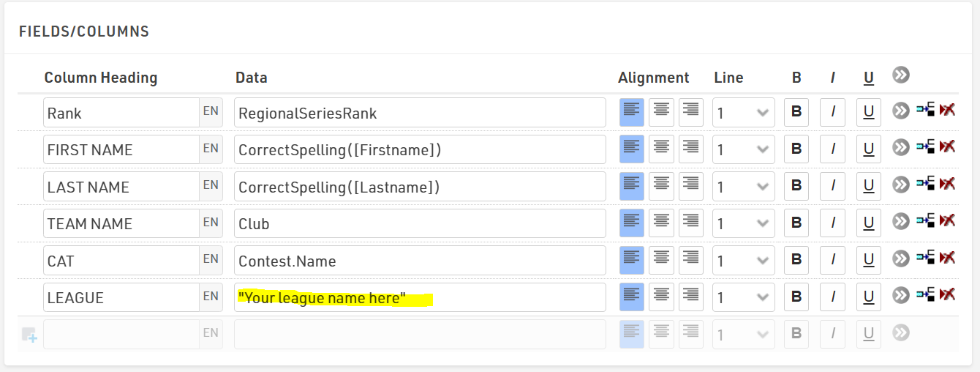980x372 pixels.
Task: Delete the LEAGUE row with the red X icon
Action: click(948, 294)
